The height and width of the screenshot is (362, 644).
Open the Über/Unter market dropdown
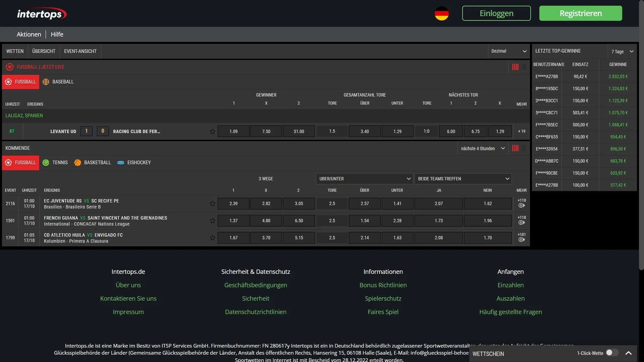pos(365,179)
